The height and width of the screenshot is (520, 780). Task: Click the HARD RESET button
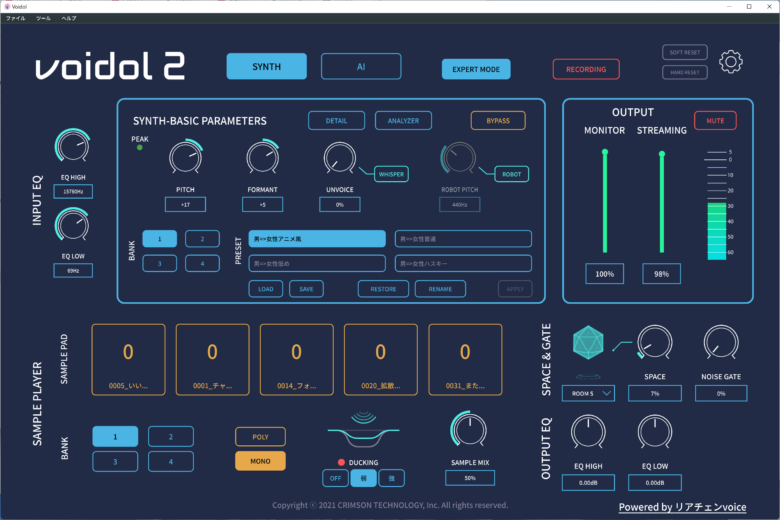coord(684,72)
